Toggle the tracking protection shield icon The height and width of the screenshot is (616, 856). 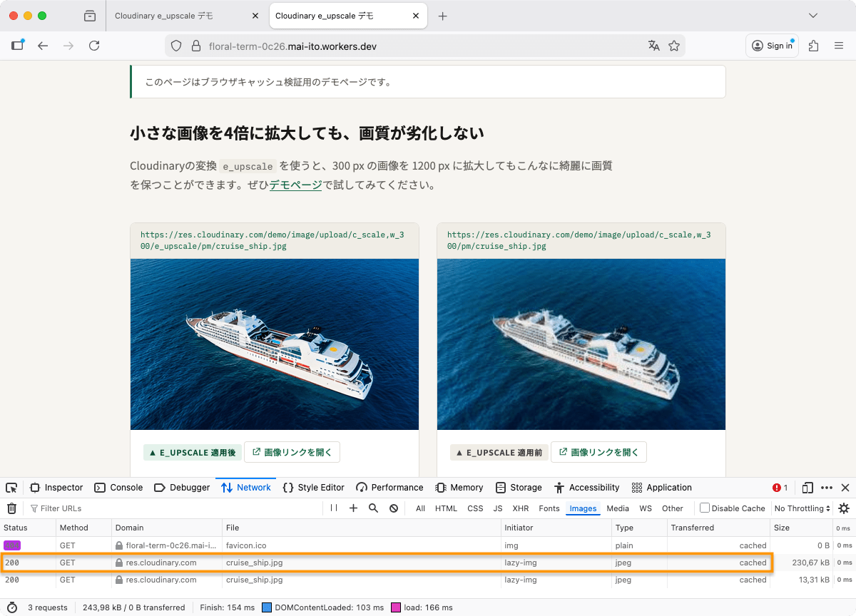coord(176,45)
